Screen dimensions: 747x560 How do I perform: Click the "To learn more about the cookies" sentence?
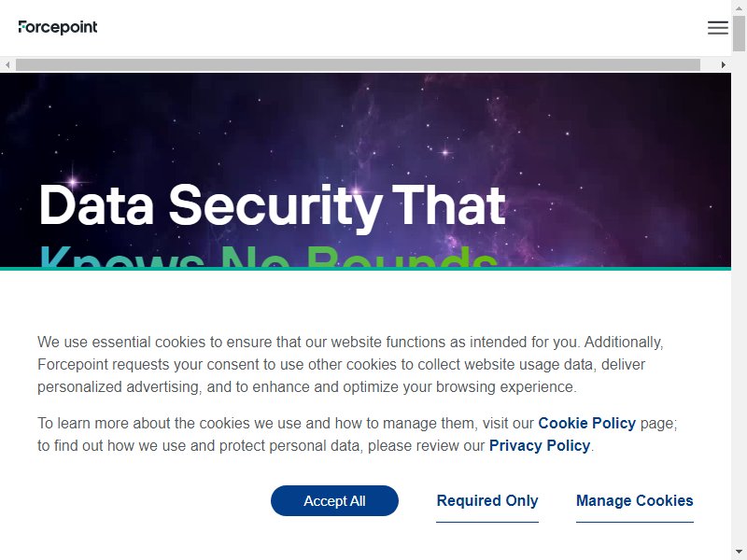(358, 434)
